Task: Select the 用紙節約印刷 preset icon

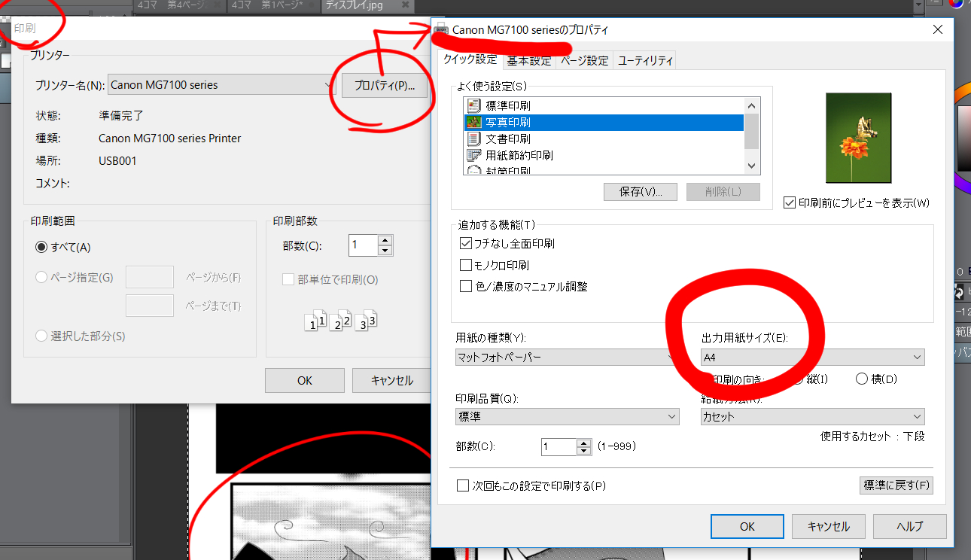Action: point(473,155)
